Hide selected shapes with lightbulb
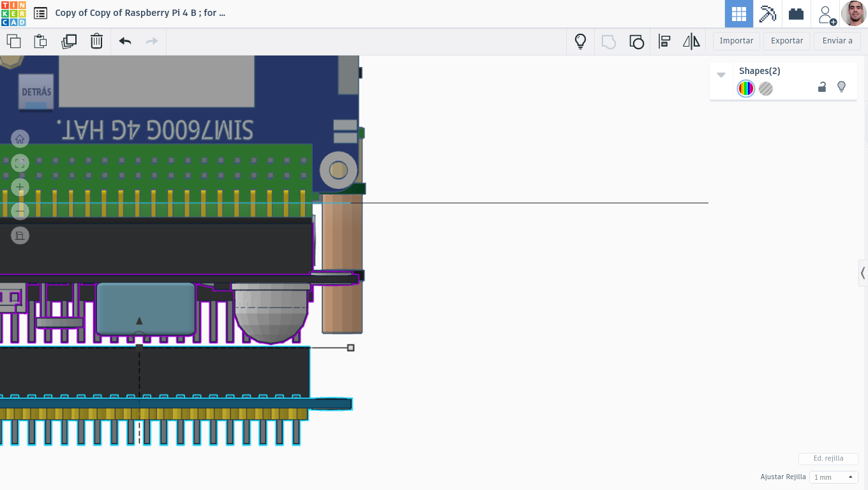The width and height of the screenshot is (868, 490). click(x=841, y=87)
